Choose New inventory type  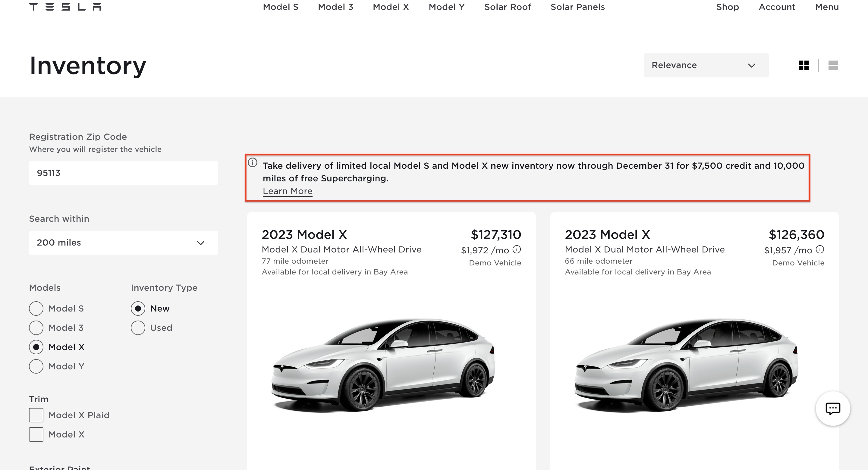click(138, 309)
